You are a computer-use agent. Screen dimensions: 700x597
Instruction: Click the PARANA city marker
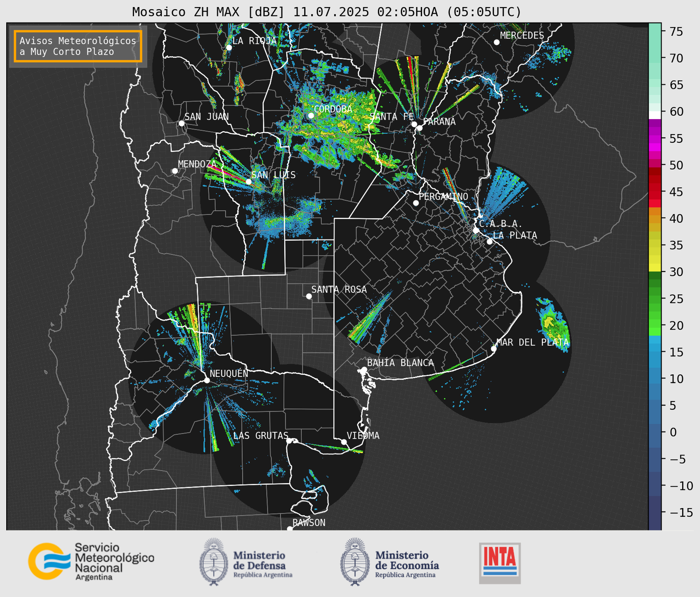click(x=420, y=128)
